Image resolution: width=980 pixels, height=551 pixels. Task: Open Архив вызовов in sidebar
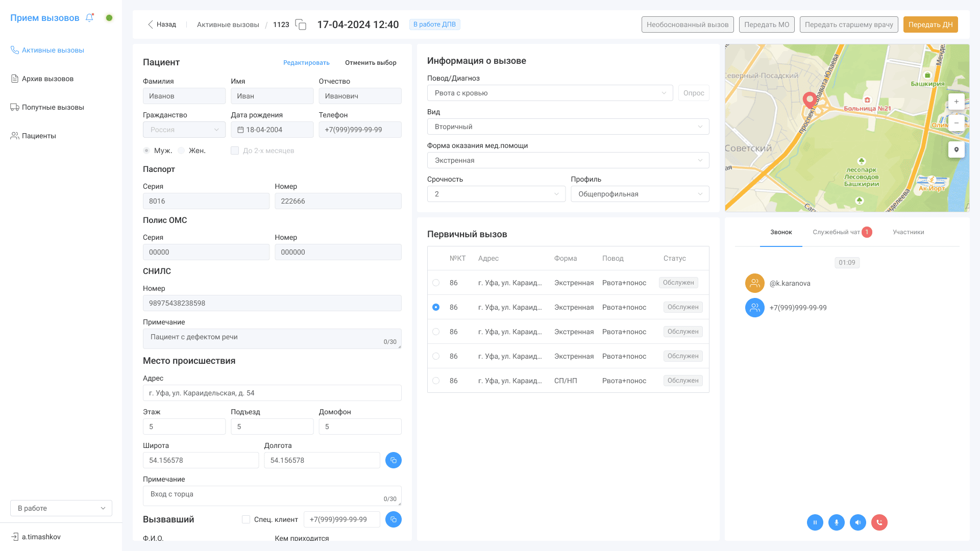pos(47,79)
